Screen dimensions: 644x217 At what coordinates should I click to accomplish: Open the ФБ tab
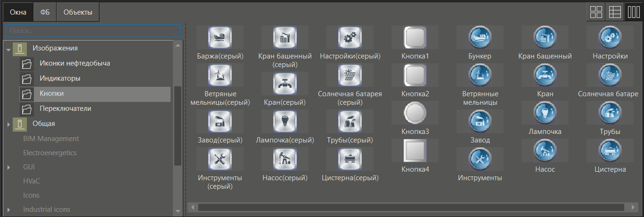(45, 12)
